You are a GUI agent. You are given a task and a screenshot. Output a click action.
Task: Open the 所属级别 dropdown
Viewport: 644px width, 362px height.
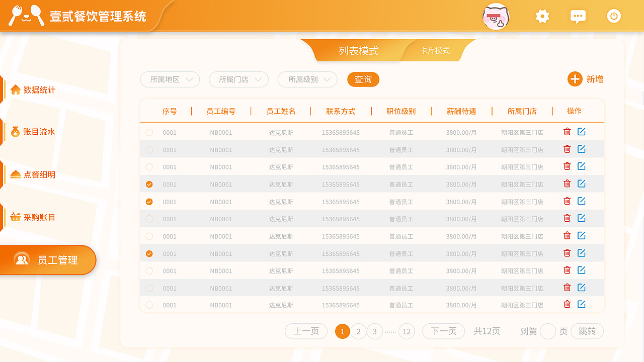[307, 79]
